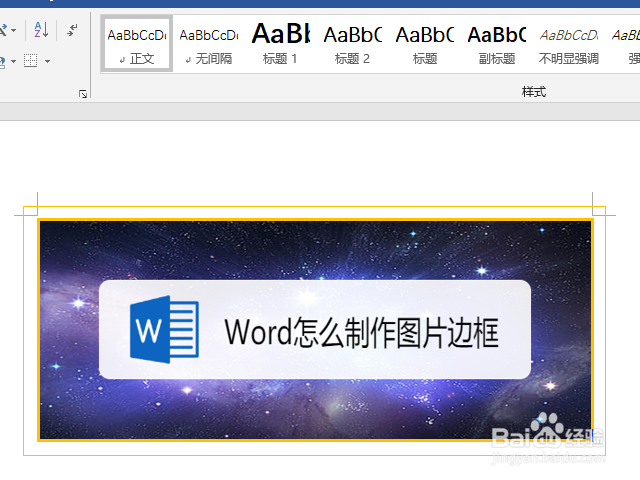The image size is (640, 480).
Task: Apply the 无间隔 style
Action: 209,44
